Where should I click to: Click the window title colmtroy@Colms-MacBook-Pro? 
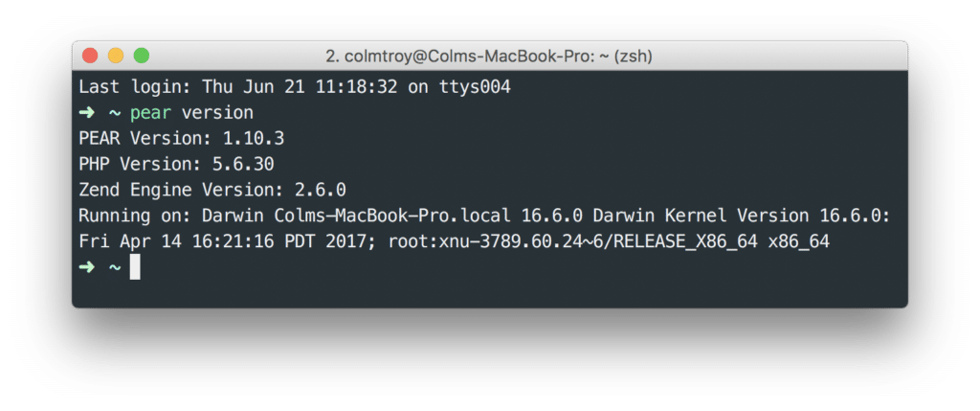470,57
